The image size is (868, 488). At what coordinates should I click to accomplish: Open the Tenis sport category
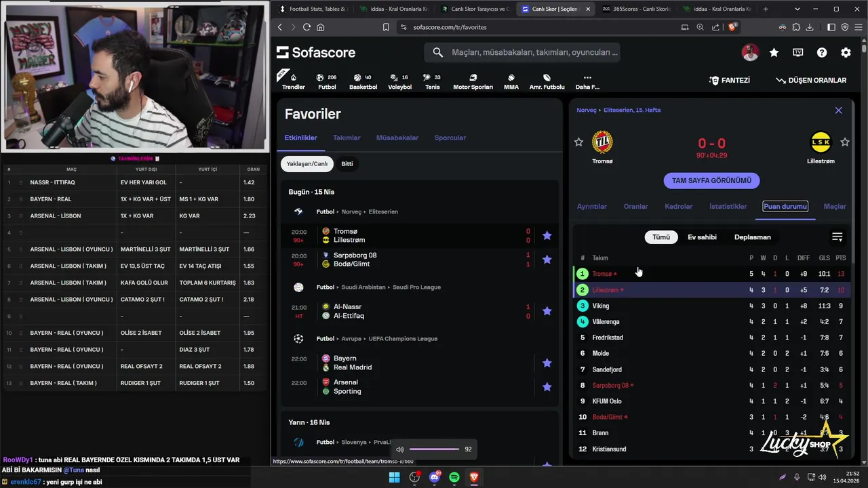tap(432, 81)
